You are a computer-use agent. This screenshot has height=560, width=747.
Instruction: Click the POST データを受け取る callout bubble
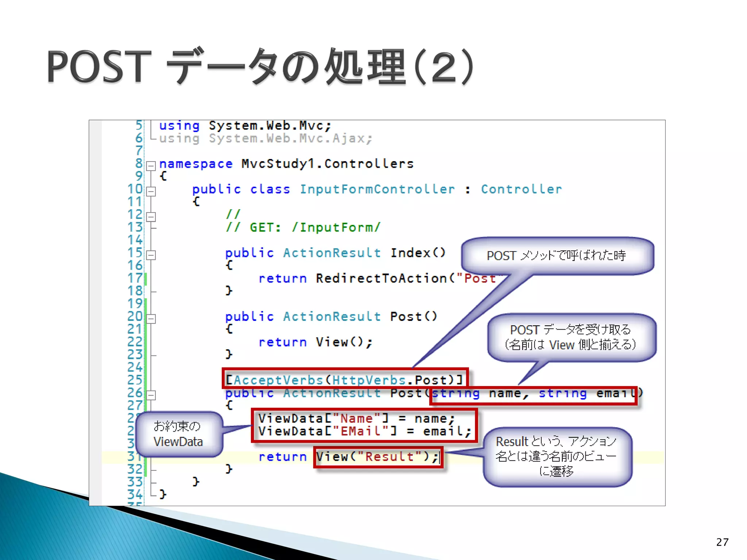tap(571, 337)
